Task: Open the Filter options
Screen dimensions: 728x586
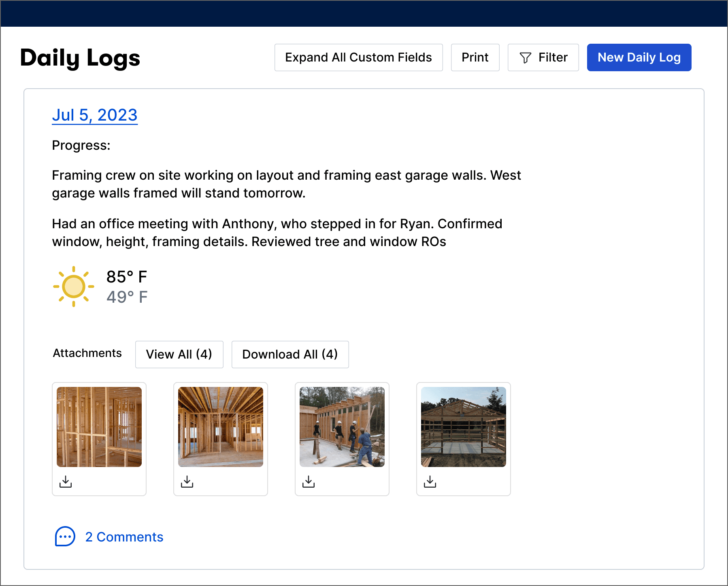Action: click(543, 57)
